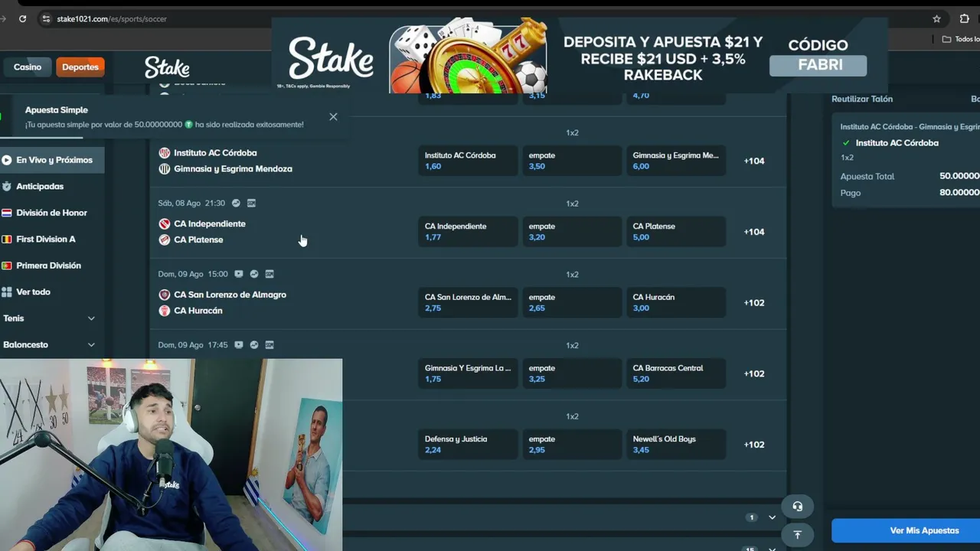Click the División de Honor flag icon
This screenshot has height=551, width=980.
(7, 213)
